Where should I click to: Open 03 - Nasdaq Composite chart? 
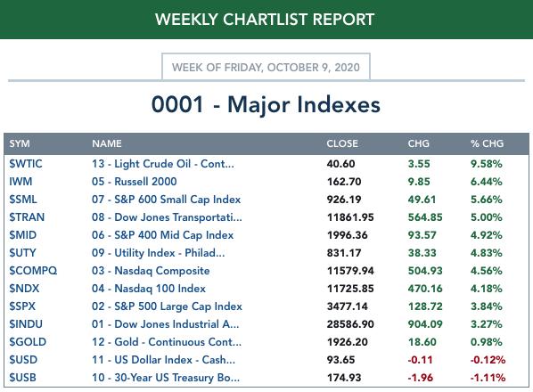point(151,271)
